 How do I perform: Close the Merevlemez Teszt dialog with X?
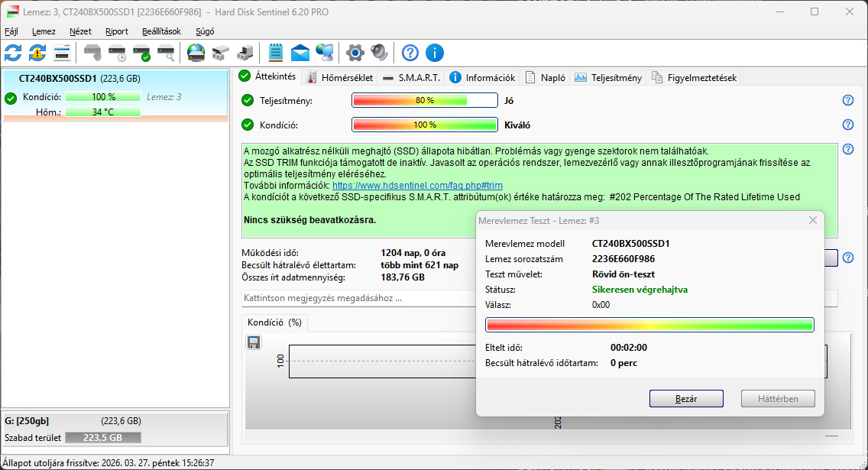pyautogui.click(x=813, y=220)
